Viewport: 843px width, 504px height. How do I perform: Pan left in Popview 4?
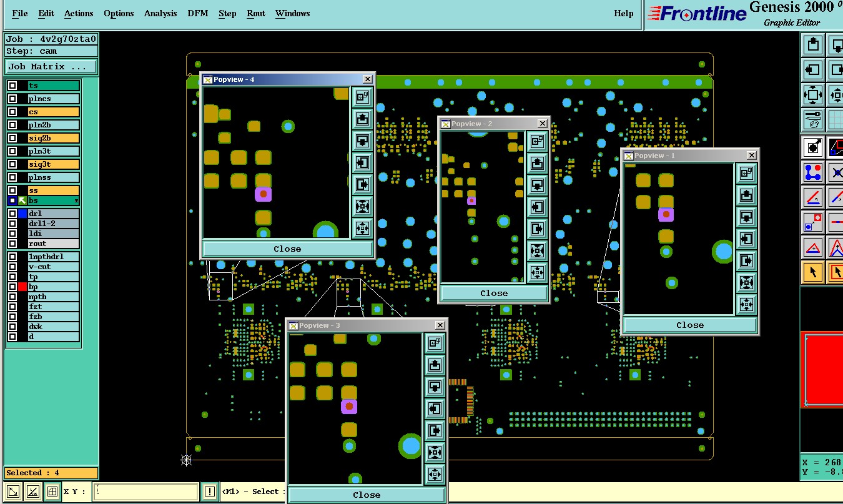362,162
